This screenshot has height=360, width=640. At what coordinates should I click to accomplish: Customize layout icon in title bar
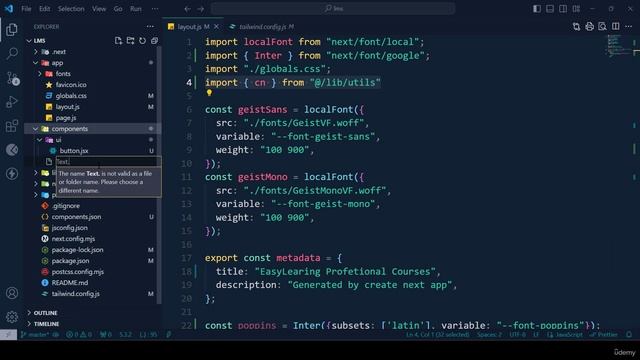pos(576,9)
